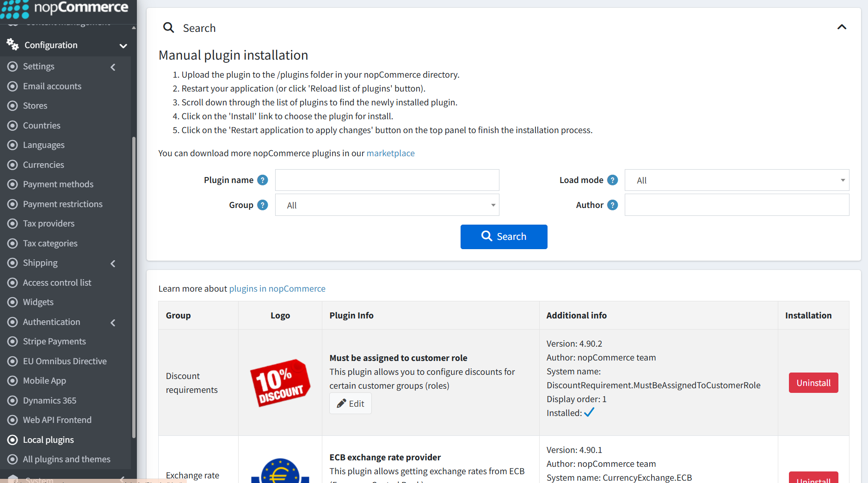The height and width of the screenshot is (483, 868).
Task: Click the Plugin name input field
Action: click(x=387, y=180)
